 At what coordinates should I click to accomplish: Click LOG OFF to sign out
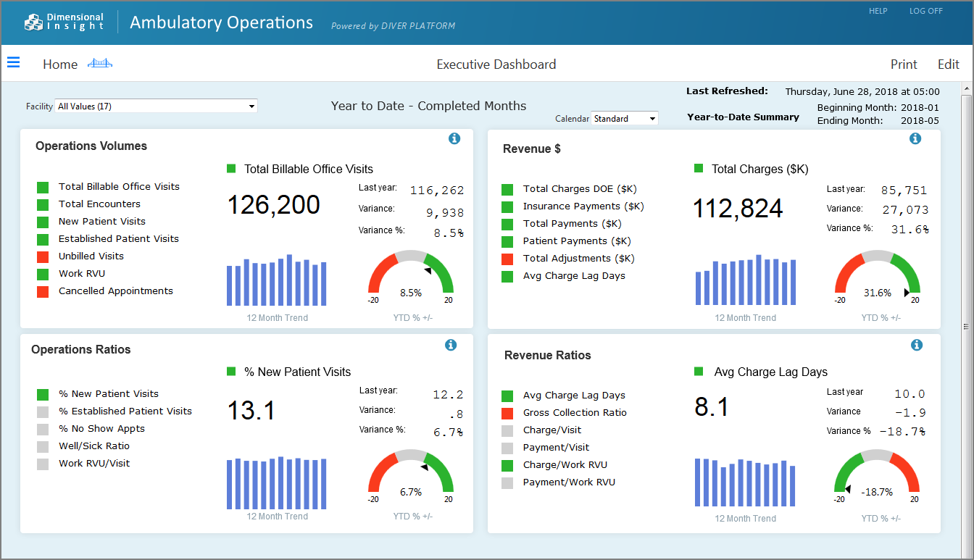[x=925, y=11]
